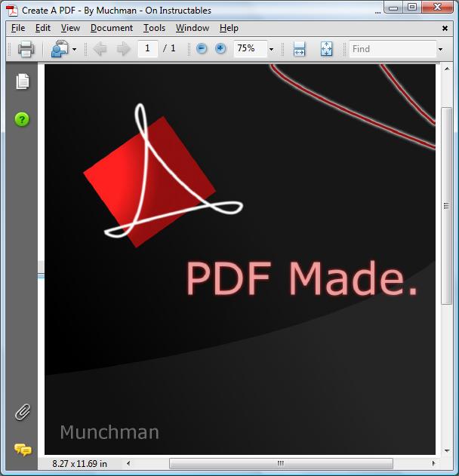Click the horizontal scrollbar thumb
This screenshot has height=476, width=459.
tap(281, 463)
